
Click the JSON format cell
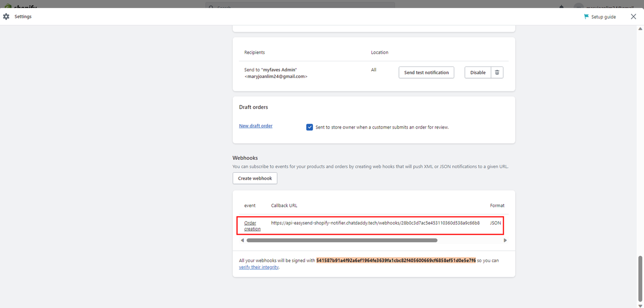(496, 223)
